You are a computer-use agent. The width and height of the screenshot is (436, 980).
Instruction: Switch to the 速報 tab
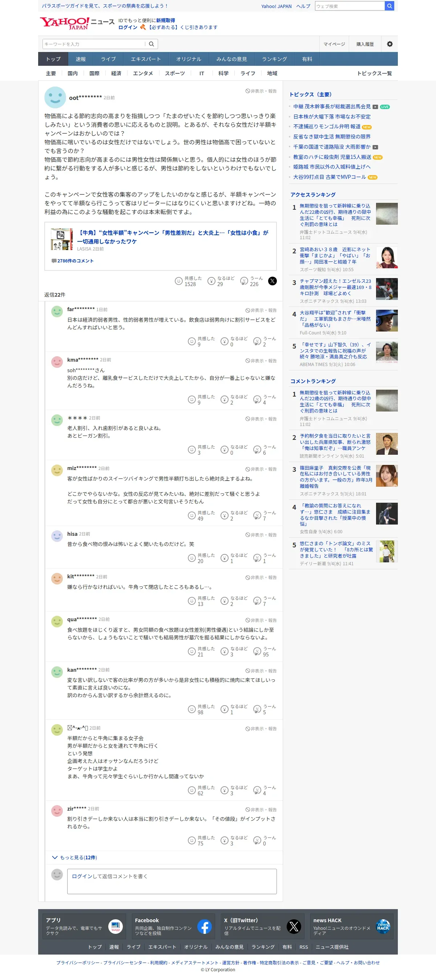pos(81,59)
